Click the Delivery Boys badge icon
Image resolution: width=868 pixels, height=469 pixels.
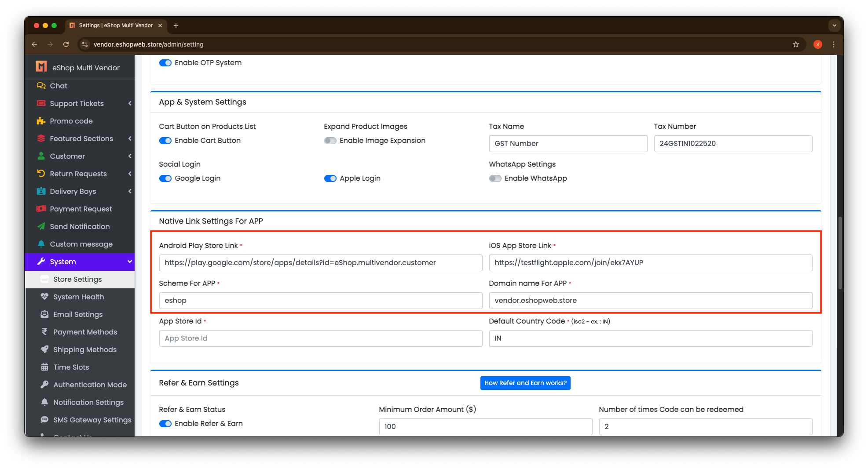[x=41, y=191]
